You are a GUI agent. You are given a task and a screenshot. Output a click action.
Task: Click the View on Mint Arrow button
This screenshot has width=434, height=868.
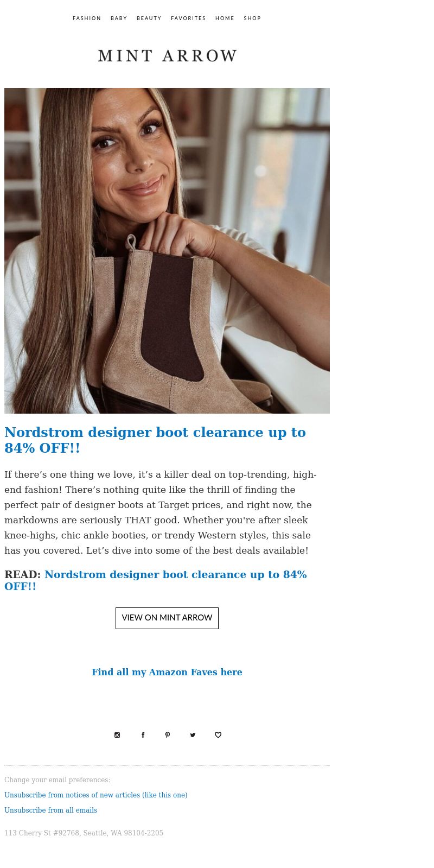(167, 618)
